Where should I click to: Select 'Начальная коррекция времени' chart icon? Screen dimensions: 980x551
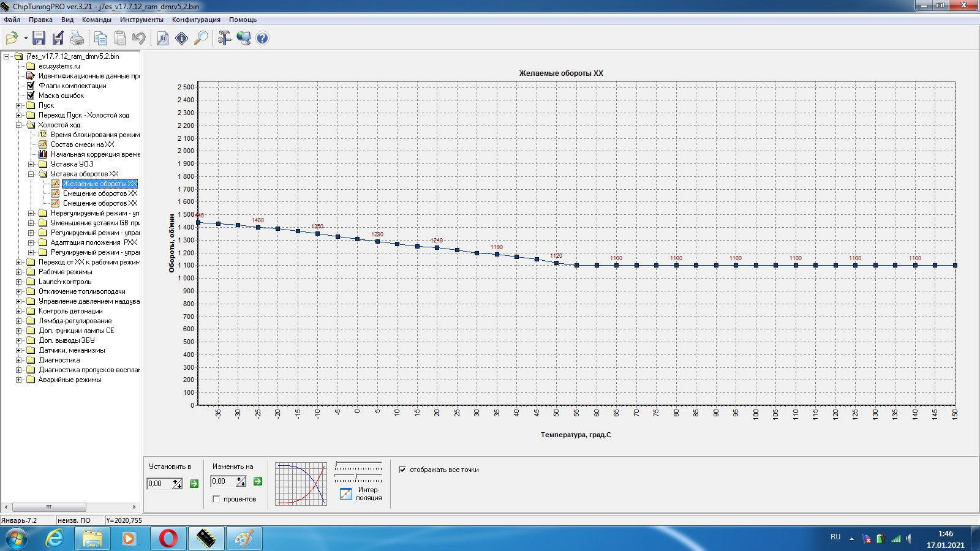[x=43, y=154]
